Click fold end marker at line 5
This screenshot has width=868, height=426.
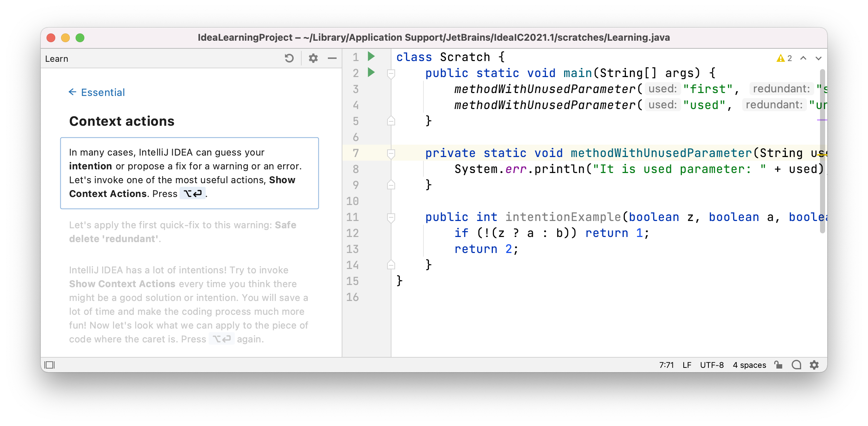pos(391,121)
